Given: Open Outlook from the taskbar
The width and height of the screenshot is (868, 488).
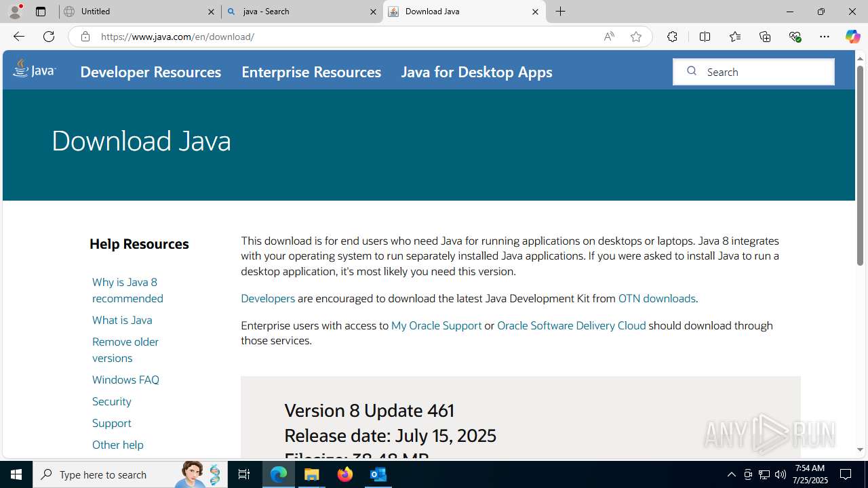Looking at the screenshot, I should tap(378, 474).
